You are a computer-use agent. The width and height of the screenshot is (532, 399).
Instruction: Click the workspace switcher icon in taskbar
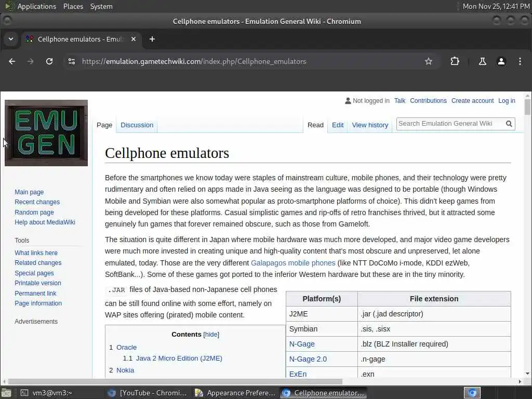pyautogui.click(x=472, y=393)
